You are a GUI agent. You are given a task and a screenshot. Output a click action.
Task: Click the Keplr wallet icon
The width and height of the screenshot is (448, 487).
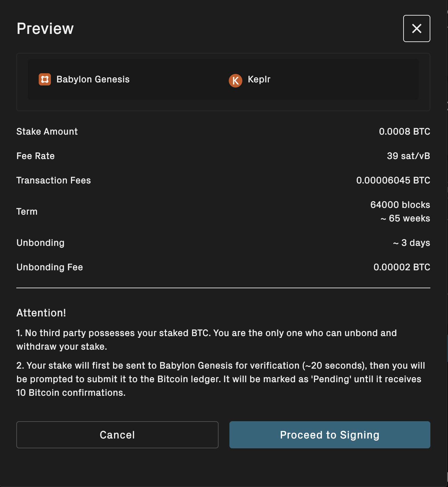tap(236, 81)
